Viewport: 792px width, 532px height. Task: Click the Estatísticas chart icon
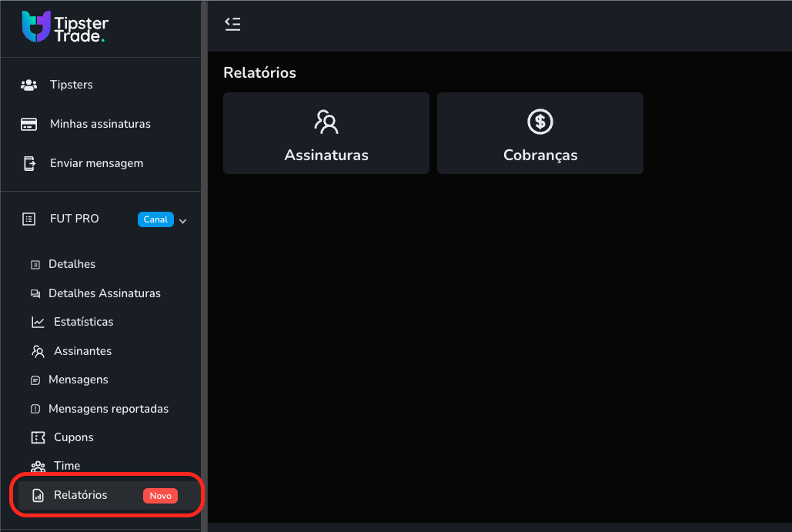coord(38,323)
